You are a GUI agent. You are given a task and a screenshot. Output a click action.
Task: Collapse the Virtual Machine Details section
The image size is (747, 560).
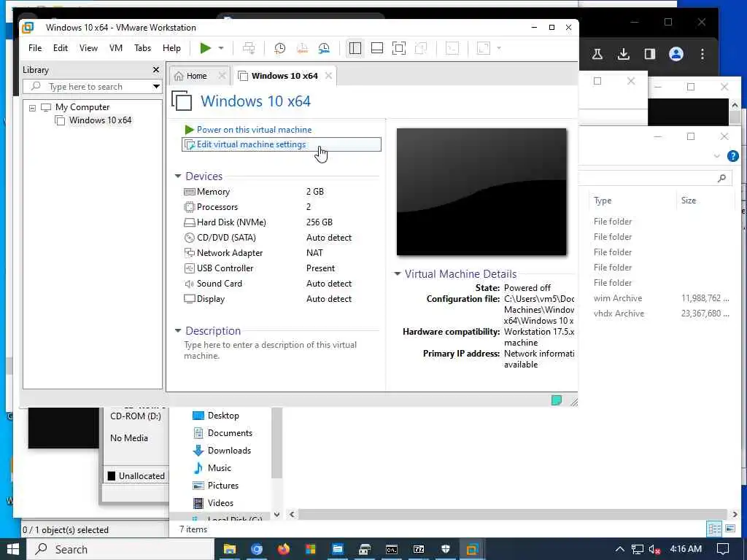[398, 274]
